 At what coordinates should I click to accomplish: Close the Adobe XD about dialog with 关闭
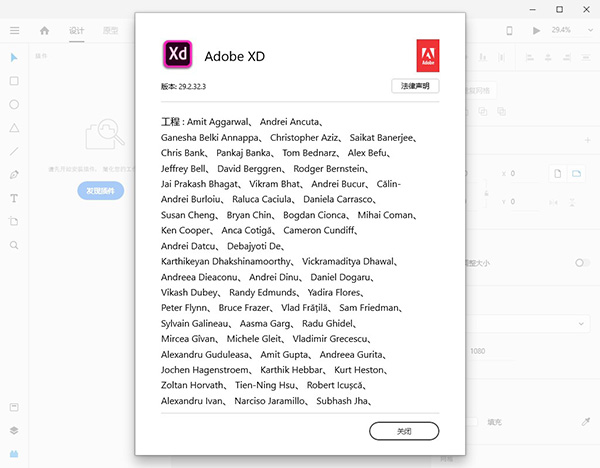coord(404,431)
